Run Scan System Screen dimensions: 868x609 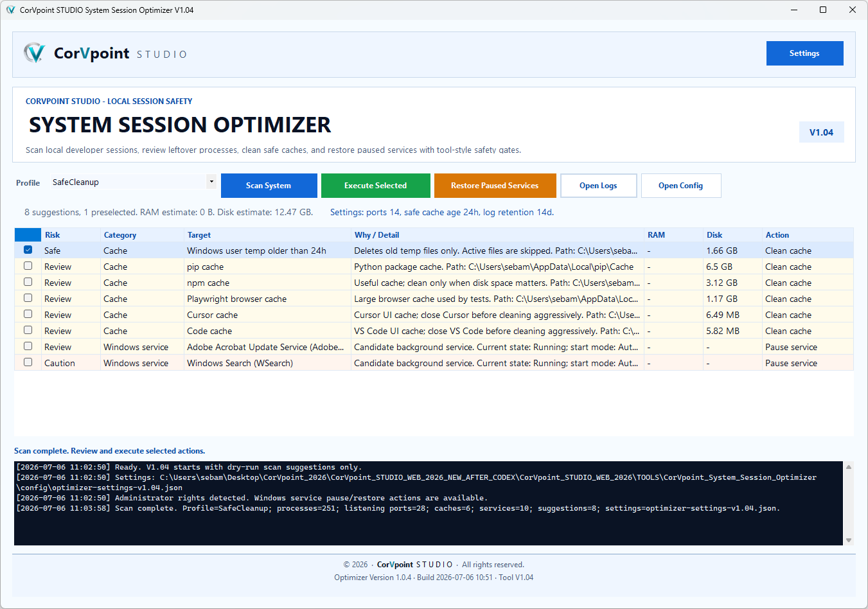[269, 186]
